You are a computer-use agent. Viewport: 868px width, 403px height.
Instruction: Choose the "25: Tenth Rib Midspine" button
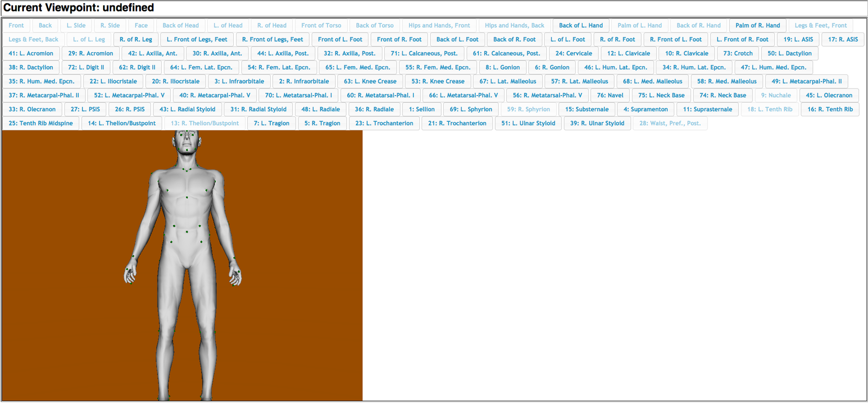point(41,124)
